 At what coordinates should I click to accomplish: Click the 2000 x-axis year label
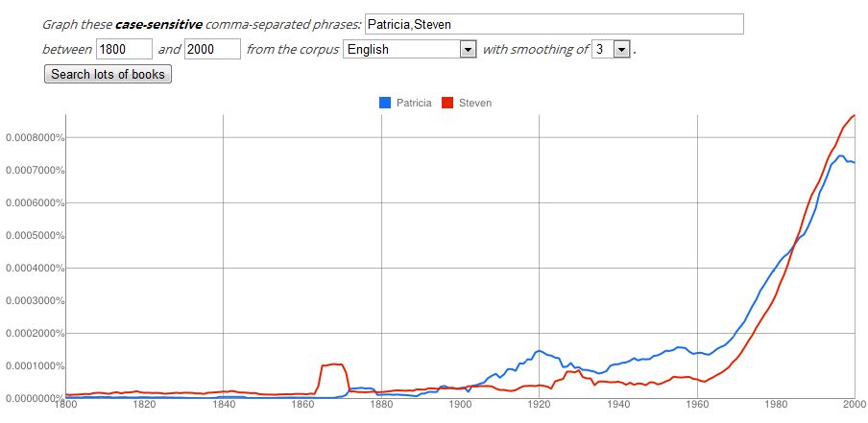coord(856,404)
